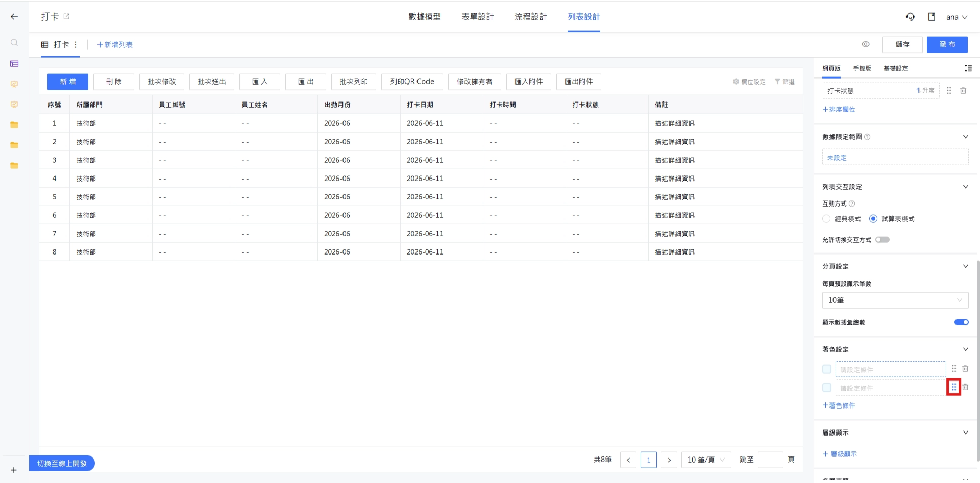Click 未設定 data range field
Viewport: 980px width, 483px height.
tap(895, 157)
